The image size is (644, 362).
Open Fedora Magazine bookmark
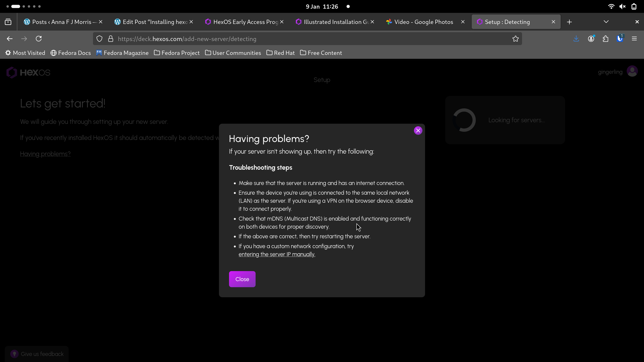coord(123,53)
